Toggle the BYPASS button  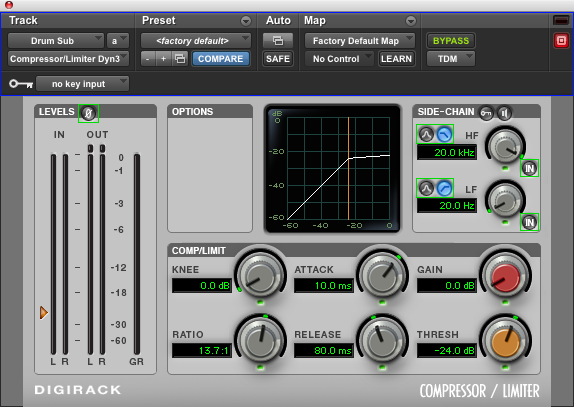point(451,41)
